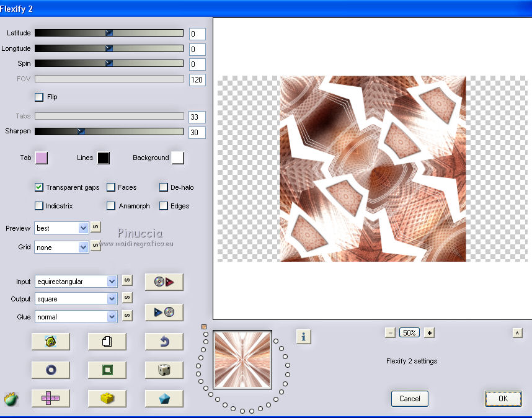Click the dice randomize button
Viewport: 532px width, 418px height.
pos(164,370)
